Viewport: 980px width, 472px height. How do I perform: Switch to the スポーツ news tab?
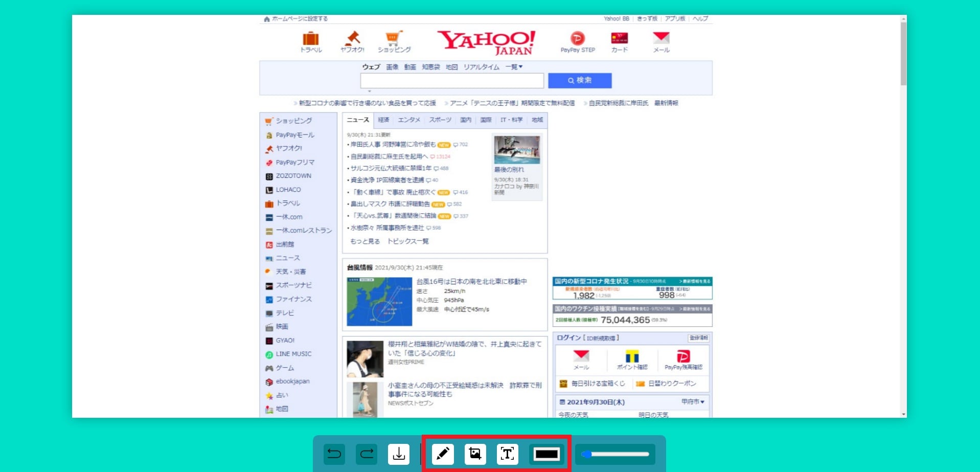click(440, 120)
